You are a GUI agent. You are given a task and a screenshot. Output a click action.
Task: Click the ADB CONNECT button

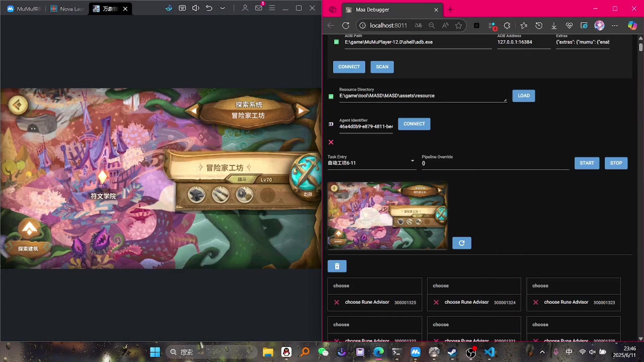pos(349,67)
